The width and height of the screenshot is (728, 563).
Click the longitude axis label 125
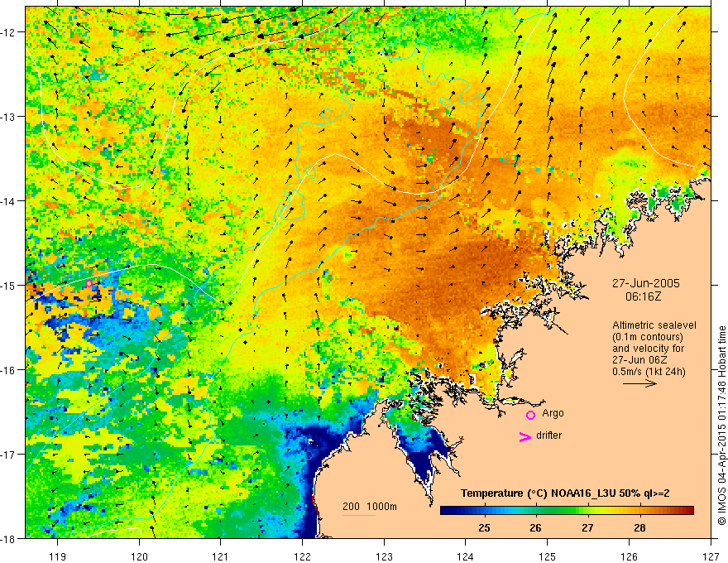548,556
